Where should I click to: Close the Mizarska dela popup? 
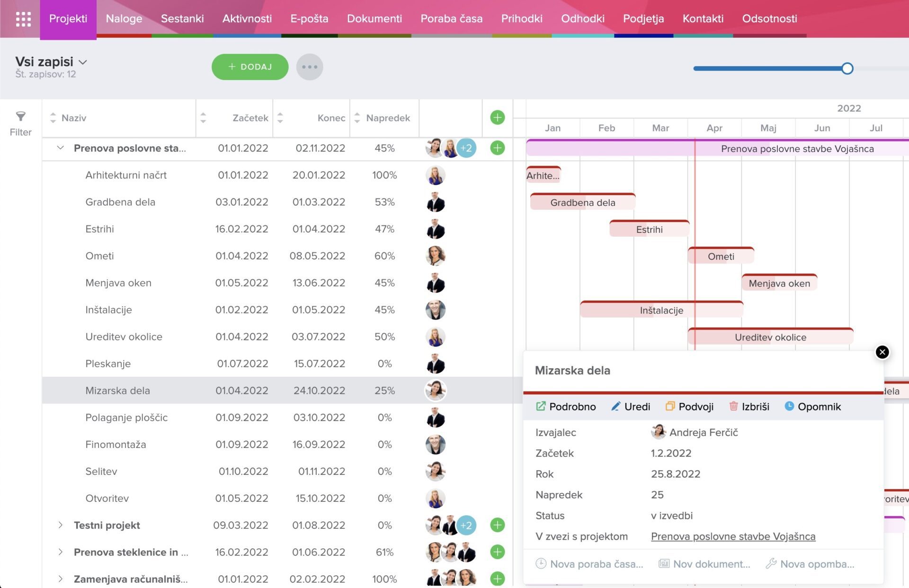(882, 352)
